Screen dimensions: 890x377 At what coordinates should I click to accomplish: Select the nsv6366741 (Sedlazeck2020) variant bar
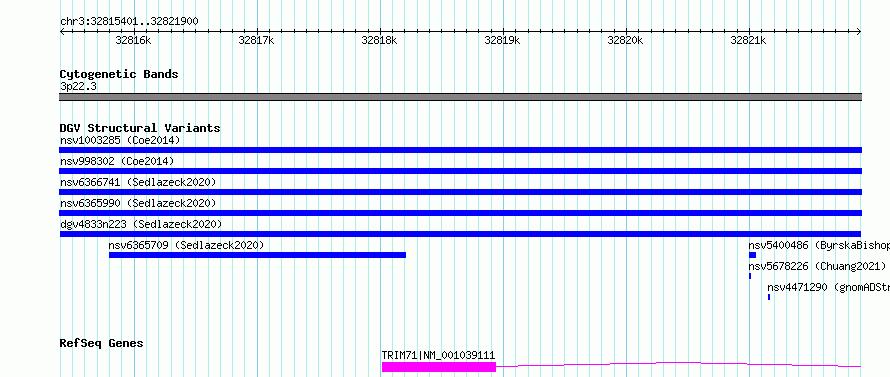click(460, 192)
